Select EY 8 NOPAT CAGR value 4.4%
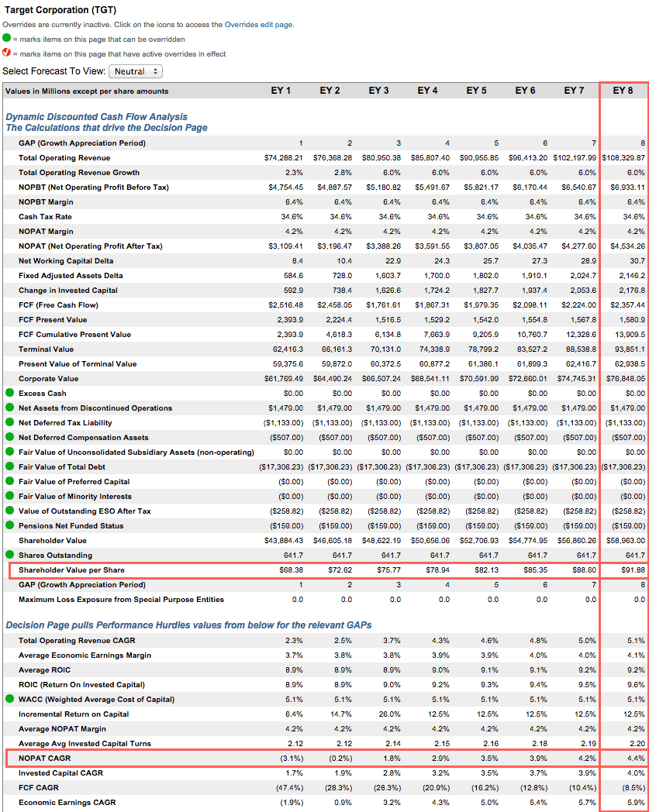Image resolution: width=649 pixels, height=812 pixels. [x=637, y=758]
